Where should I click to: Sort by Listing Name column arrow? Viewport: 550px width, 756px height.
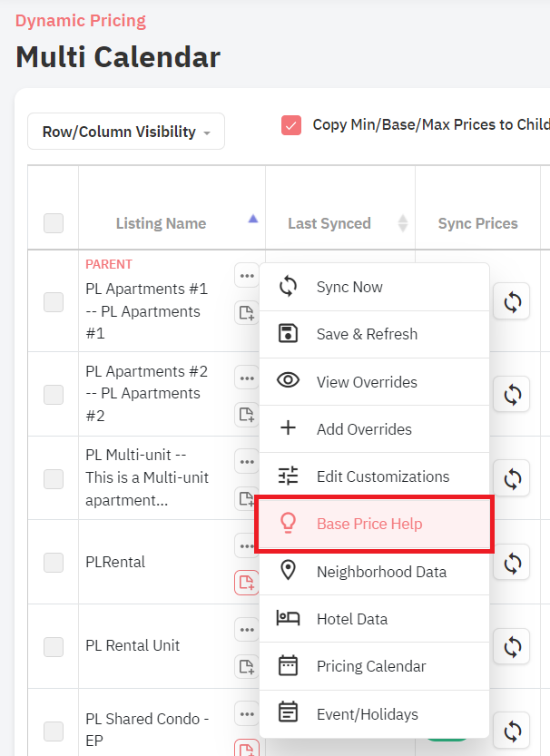[253, 220]
